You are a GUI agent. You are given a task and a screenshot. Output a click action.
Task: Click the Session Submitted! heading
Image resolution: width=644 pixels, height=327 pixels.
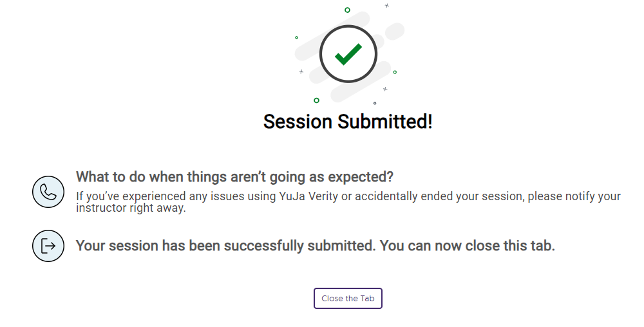tap(348, 122)
